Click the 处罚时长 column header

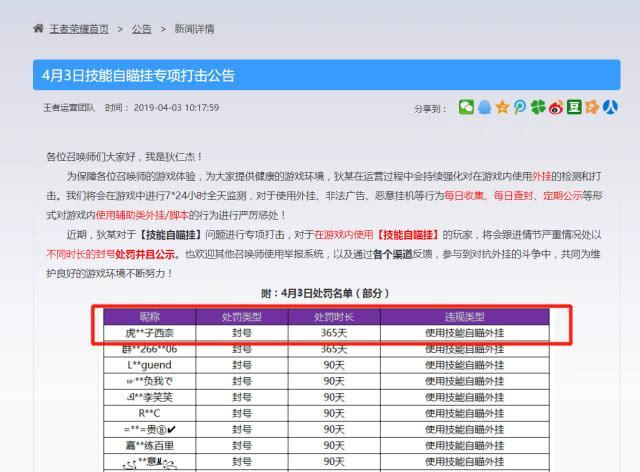(334, 317)
